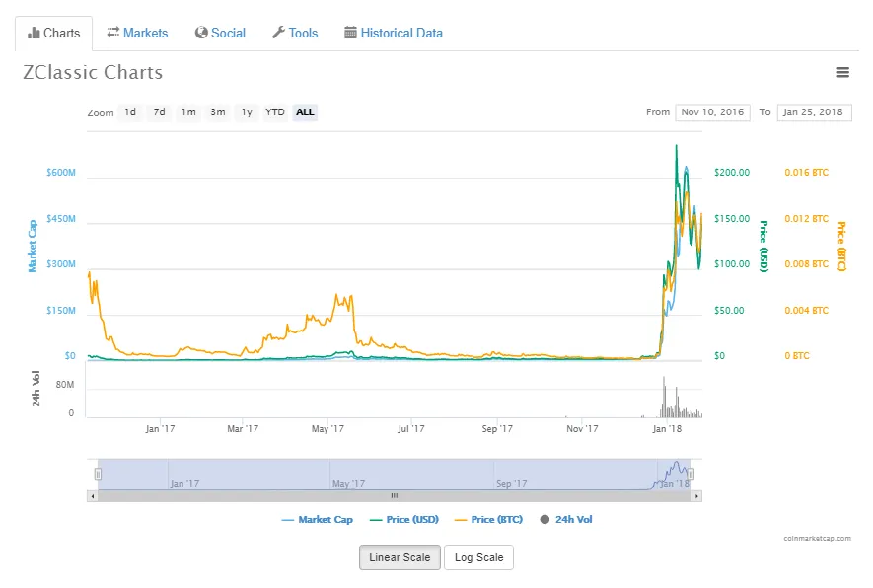
Task: Click the coinmarketcap.com credit link
Action: [x=818, y=538]
